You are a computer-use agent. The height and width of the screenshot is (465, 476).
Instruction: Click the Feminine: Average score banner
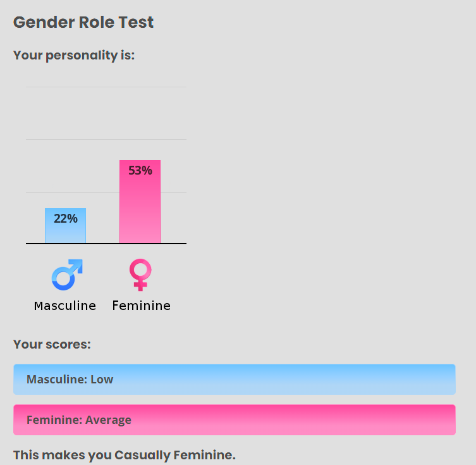235,419
